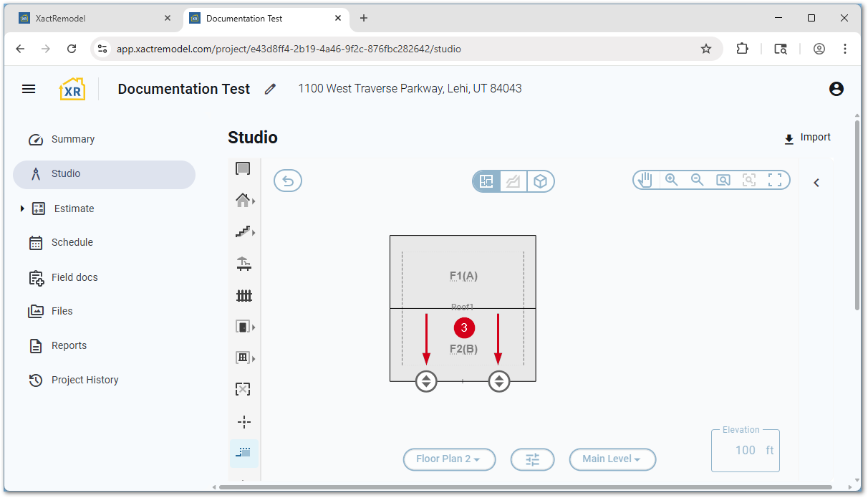Open Schedule in the sidebar
This screenshot has height=498, width=868.
pos(72,242)
